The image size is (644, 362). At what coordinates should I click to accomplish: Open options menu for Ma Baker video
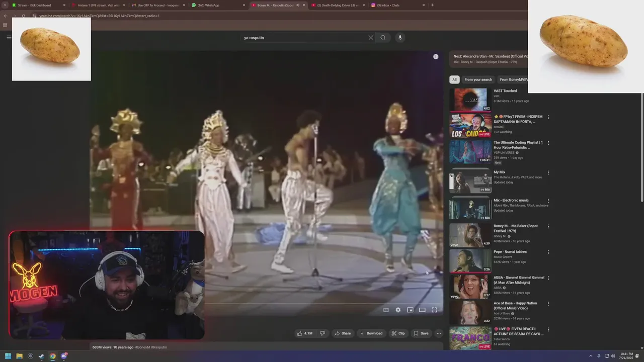point(548,226)
